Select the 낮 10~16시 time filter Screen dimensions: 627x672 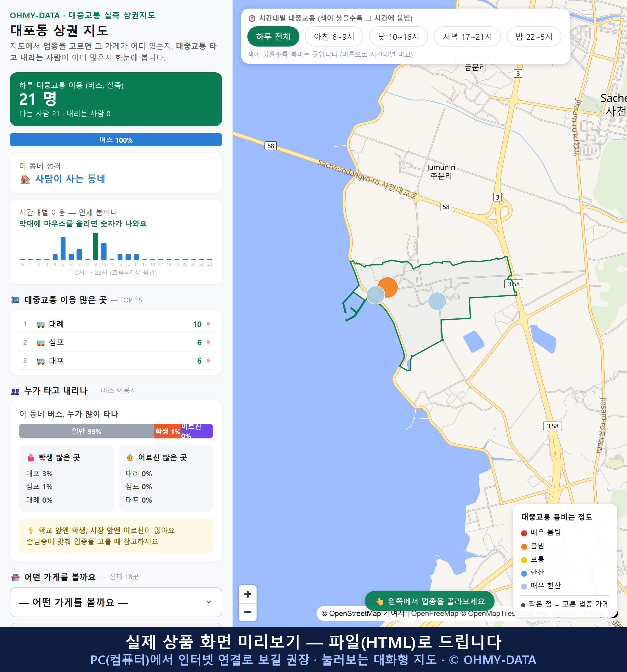coord(399,36)
